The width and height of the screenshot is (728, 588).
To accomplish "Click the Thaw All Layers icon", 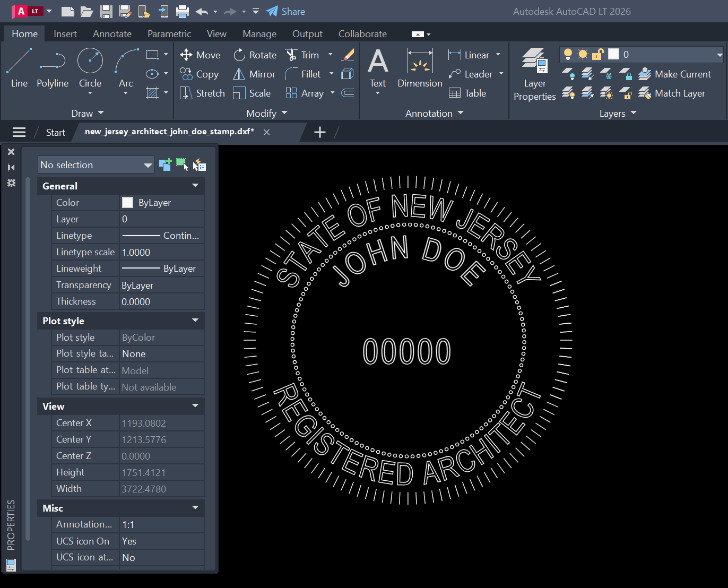I will pyautogui.click(x=606, y=93).
